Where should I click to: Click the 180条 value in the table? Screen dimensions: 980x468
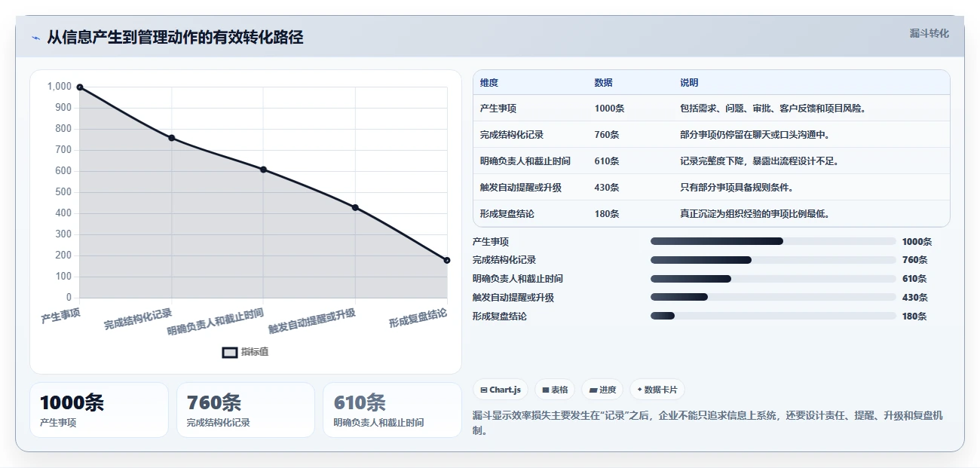[x=607, y=214]
